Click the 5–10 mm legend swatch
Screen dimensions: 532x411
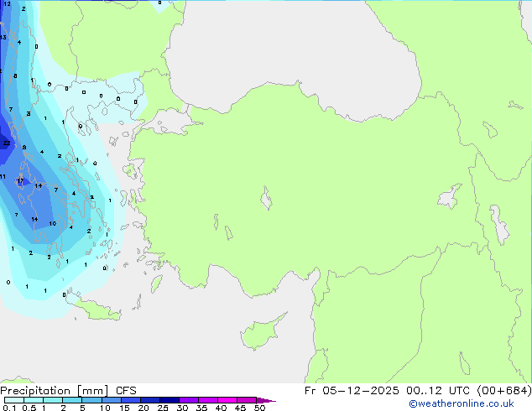[91, 400]
